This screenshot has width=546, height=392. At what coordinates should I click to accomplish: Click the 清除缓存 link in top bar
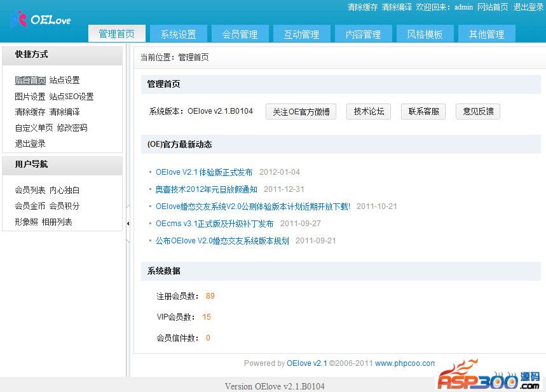click(x=362, y=7)
